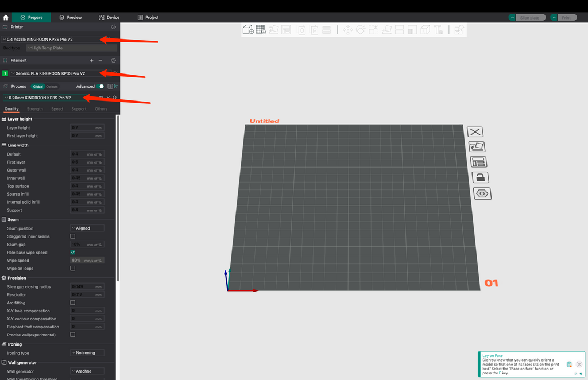Open the Seam position Aligned dropdown
This screenshot has width=588, height=380.
[x=87, y=228]
